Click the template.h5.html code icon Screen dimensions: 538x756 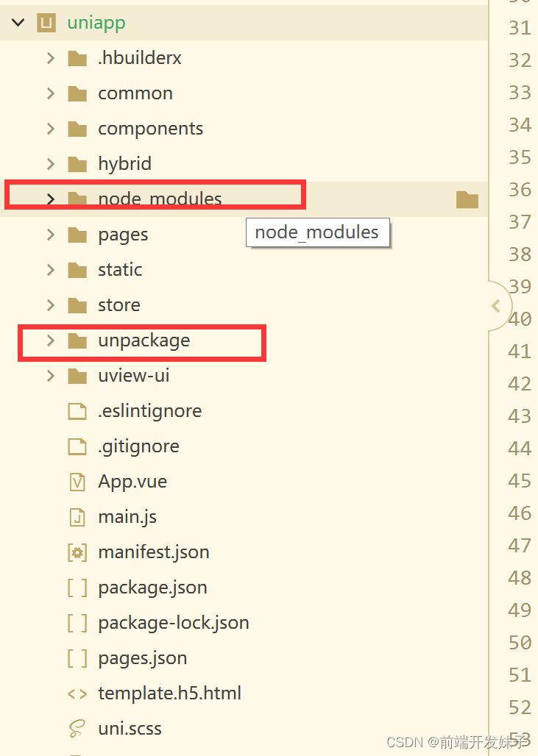pyautogui.click(x=78, y=693)
